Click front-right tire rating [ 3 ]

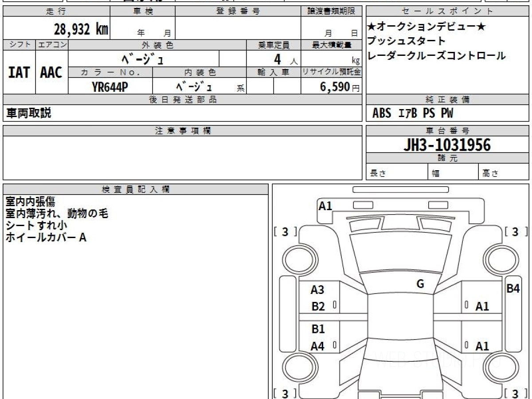click(x=516, y=232)
